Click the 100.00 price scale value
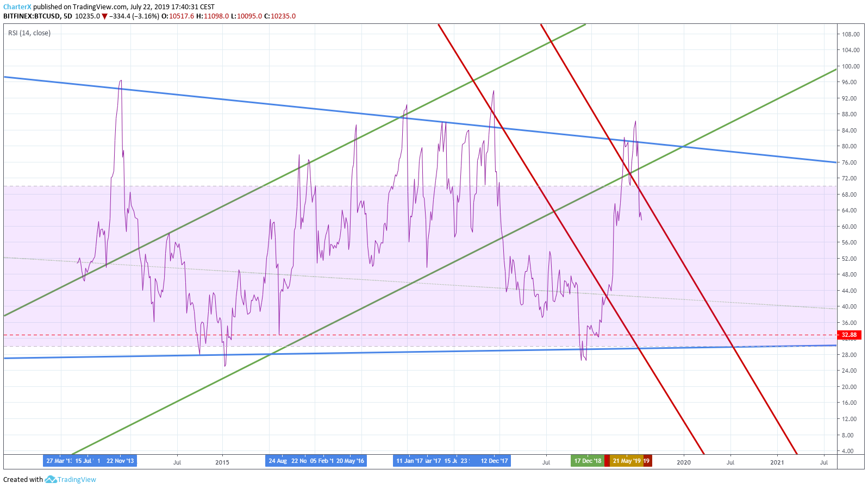 [x=851, y=66]
